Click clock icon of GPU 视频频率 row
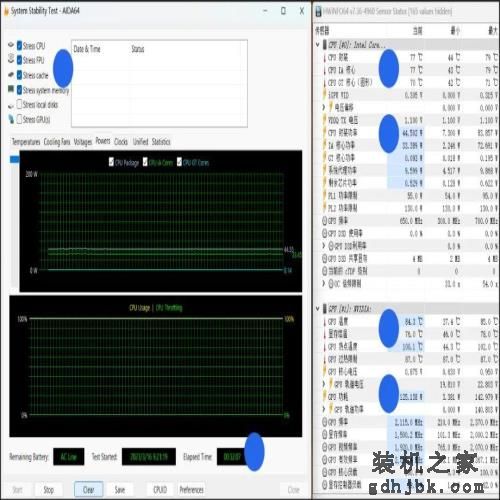 pyautogui.click(x=325, y=447)
